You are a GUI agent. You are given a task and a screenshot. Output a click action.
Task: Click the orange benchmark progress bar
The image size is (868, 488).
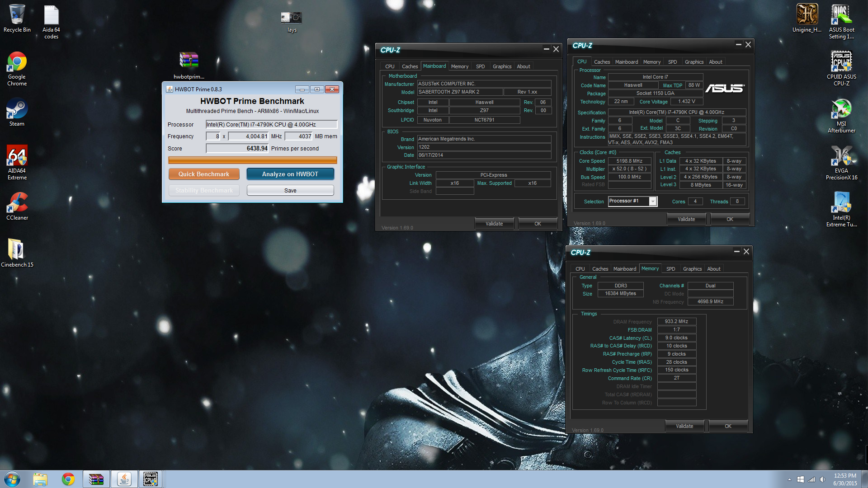click(252, 160)
